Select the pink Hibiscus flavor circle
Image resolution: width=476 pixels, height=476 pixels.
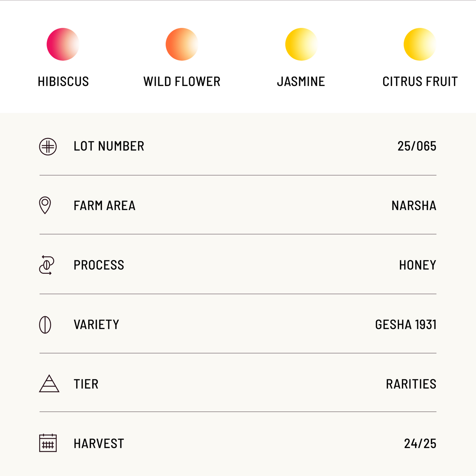click(63, 44)
